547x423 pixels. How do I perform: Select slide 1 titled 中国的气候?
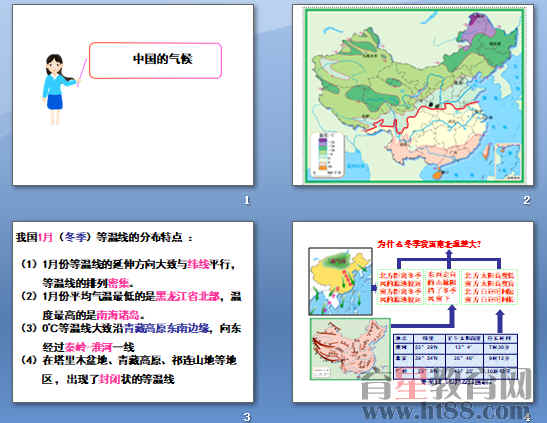point(133,95)
